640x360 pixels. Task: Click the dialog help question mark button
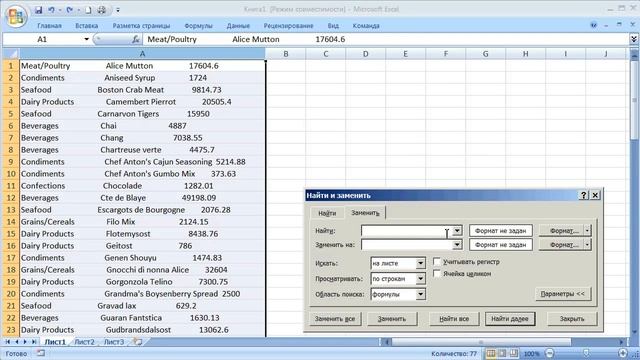(x=584, y=195)
